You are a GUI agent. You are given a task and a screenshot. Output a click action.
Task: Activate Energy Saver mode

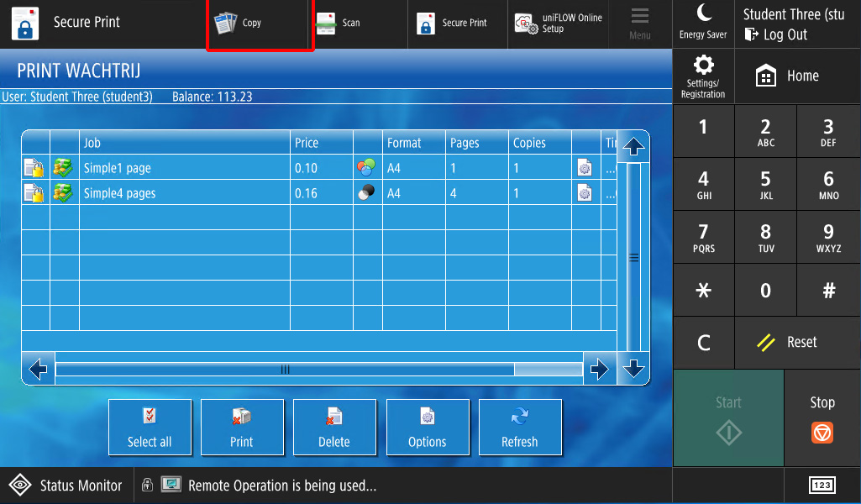(x=703, y=22)
